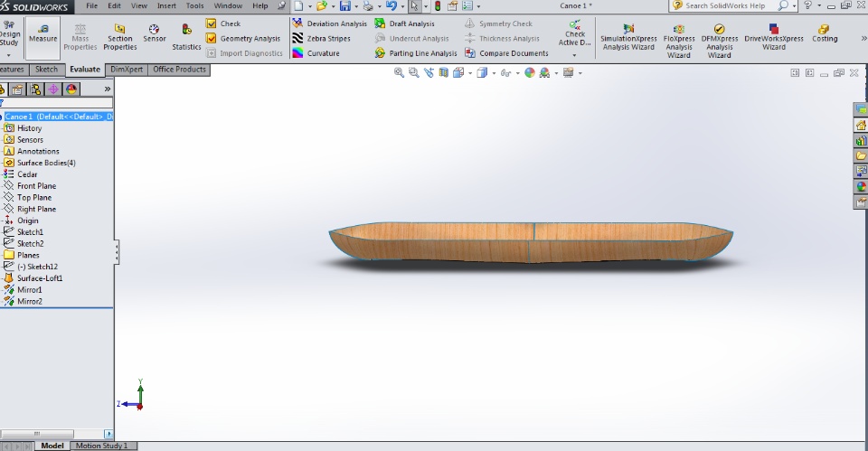Launch DriveWorksXpress Wizard

tap(773, 38)
